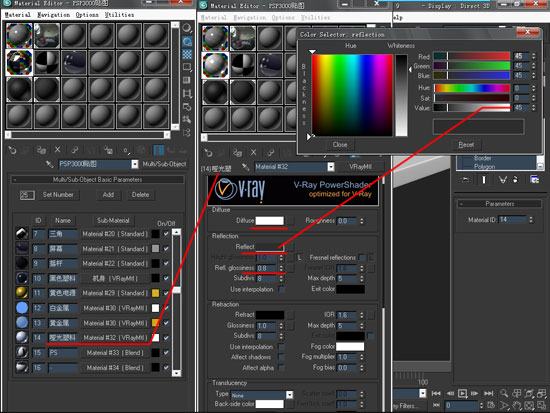Pick material from object beside the PSP3000 name
The height and width of the screenshot is (413, 550).
point(50,164)
